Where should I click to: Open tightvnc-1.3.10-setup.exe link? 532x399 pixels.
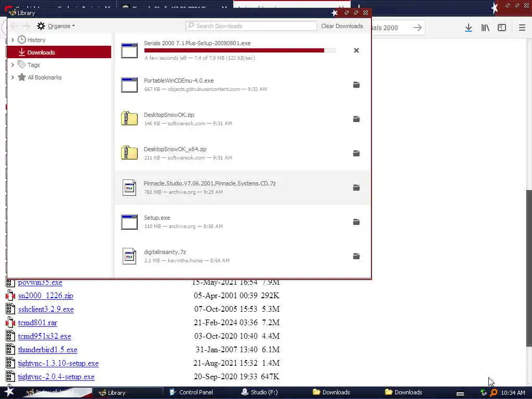pyautogui.click(x=58, y=363)
